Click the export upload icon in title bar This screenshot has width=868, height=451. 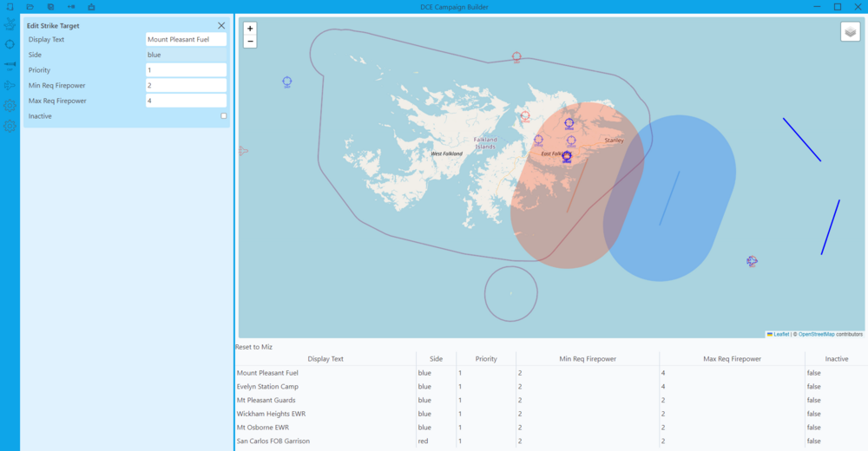[x=91, y=7]
